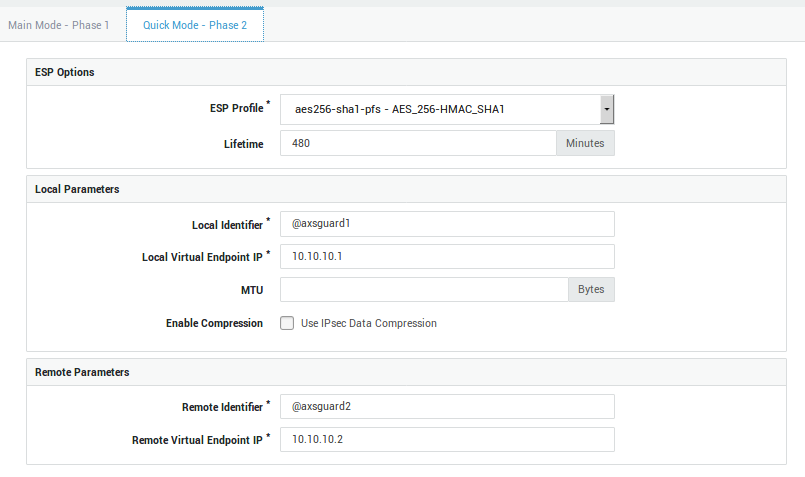Image resolution: width=805 pixels, height=477 pixels.
Task: Click the 'Use IPsec Data Compression' label text
Action: pyautogui.click(x=368, y=323)
